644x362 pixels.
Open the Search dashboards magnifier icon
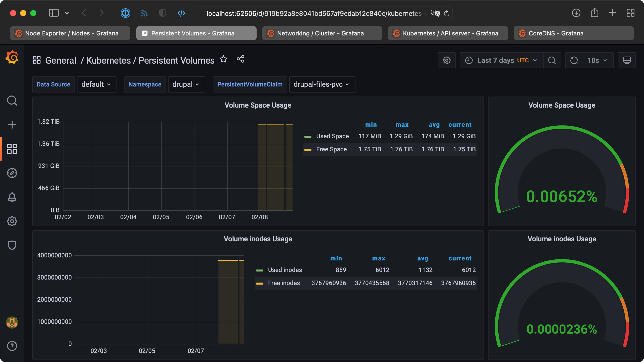tap(12, 100)
